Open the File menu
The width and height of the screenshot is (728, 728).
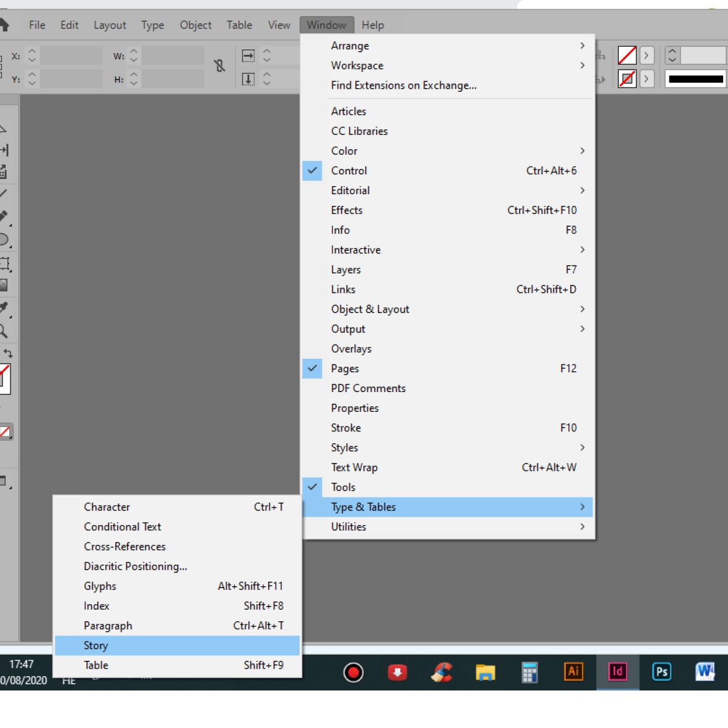coord(37,25)
